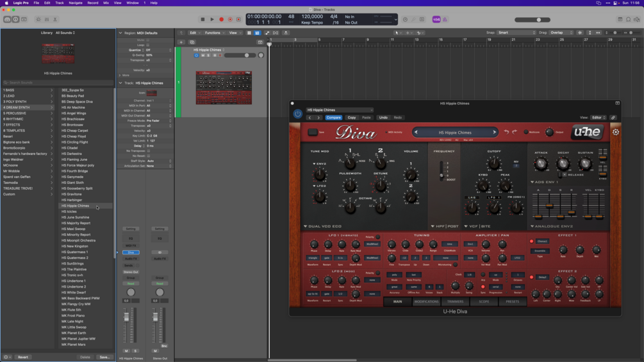Screen dimensions: 644x362
Task: Open the View Editor dropdown
Action: (x=599, y=118)
